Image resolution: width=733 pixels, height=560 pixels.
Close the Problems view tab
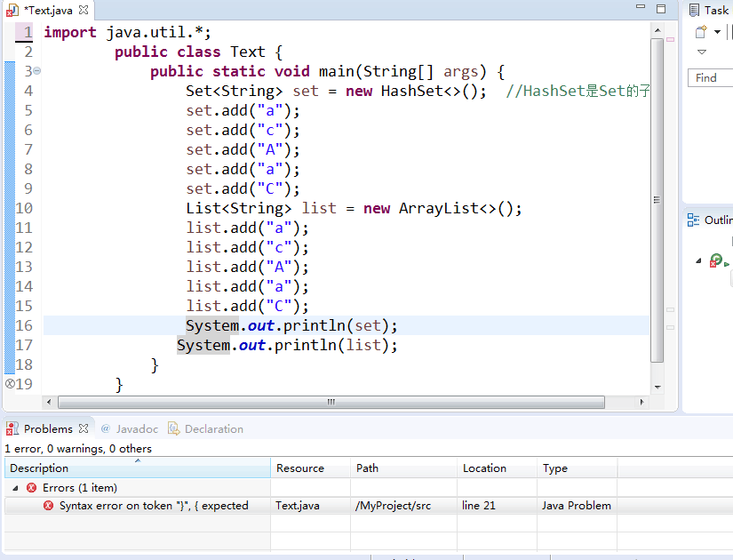(x=84, y=428)
